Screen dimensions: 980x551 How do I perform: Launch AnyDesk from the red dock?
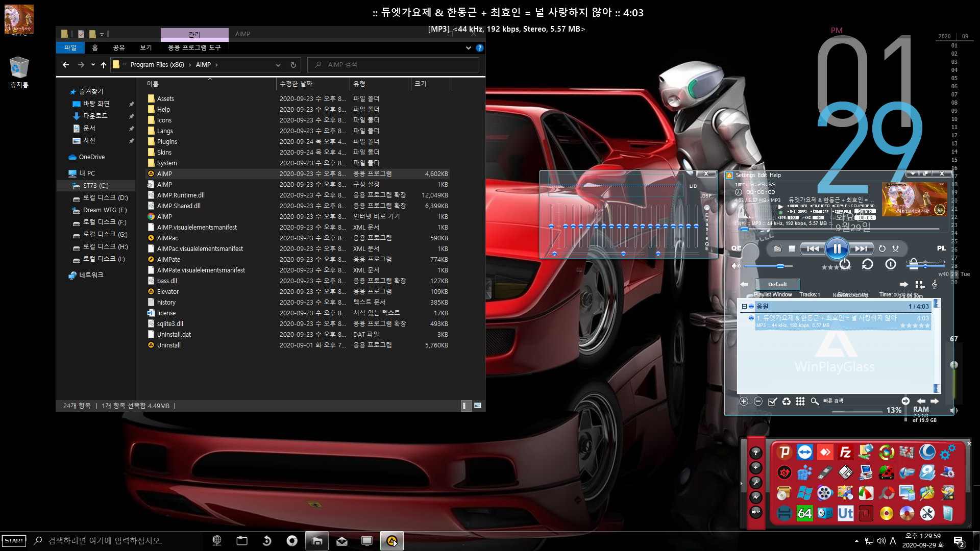pyautogui.click(x=825, y=452)
